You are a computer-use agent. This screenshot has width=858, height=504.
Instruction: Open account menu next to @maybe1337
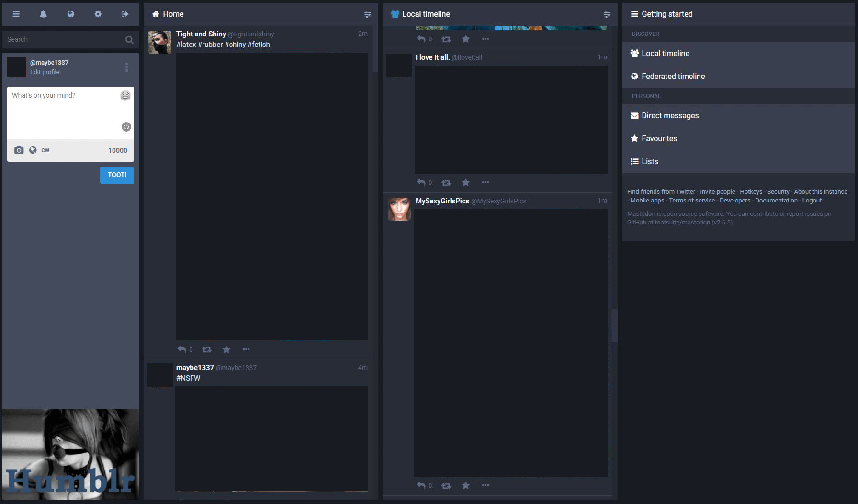coord(126,67)
